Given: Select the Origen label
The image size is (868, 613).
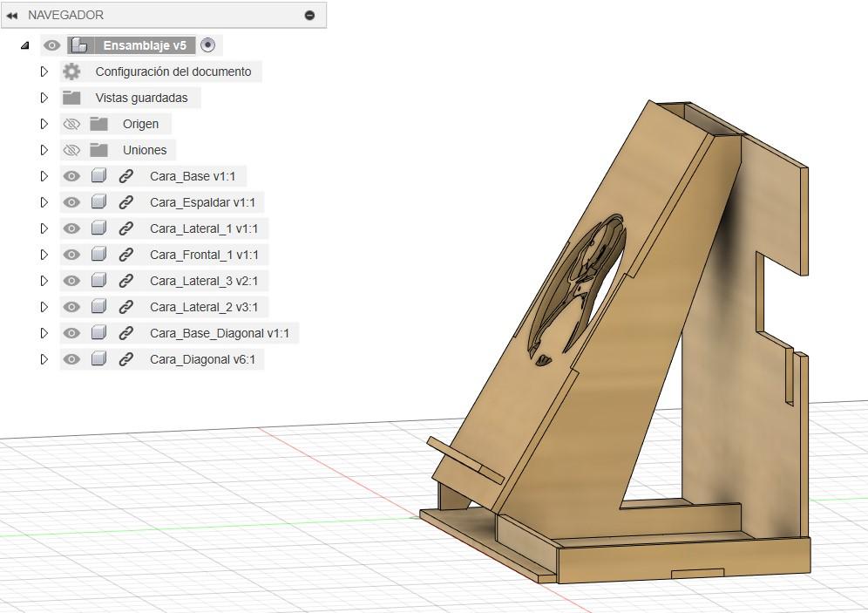Looking at the screenshot, I should coord(140,124).
